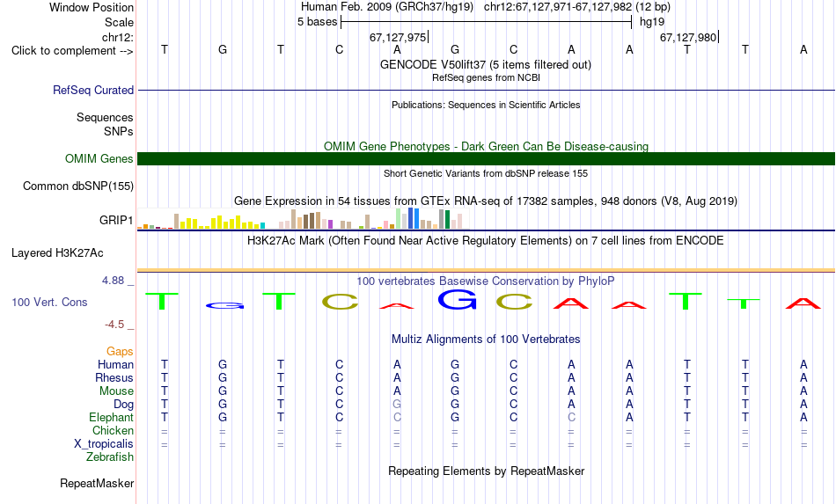836x504 pixels.
Task: Click the H3K27Ac Mark track title
Action: (x=486, y=240)
